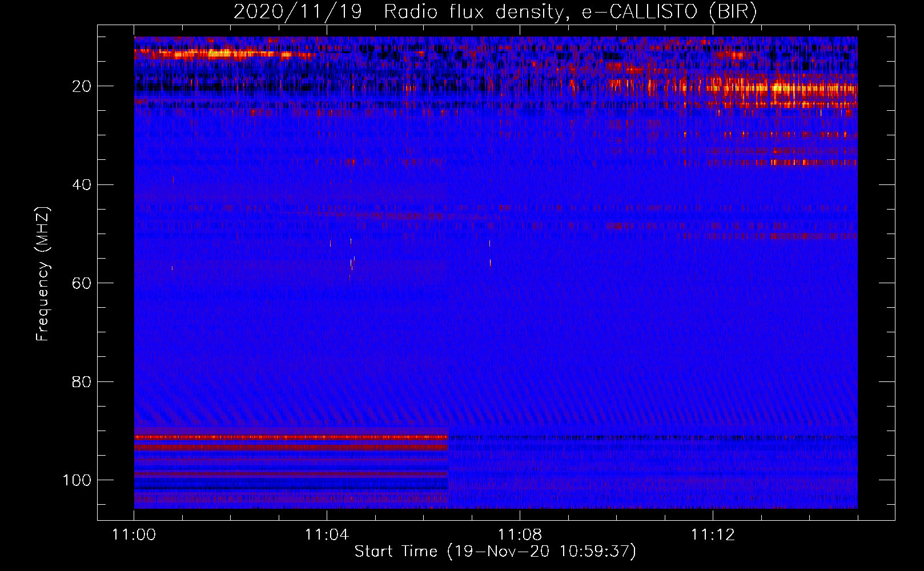Click the '11:00' time tick label
Viewport: 924px width, 571px height.
click(x=134, y=535)
